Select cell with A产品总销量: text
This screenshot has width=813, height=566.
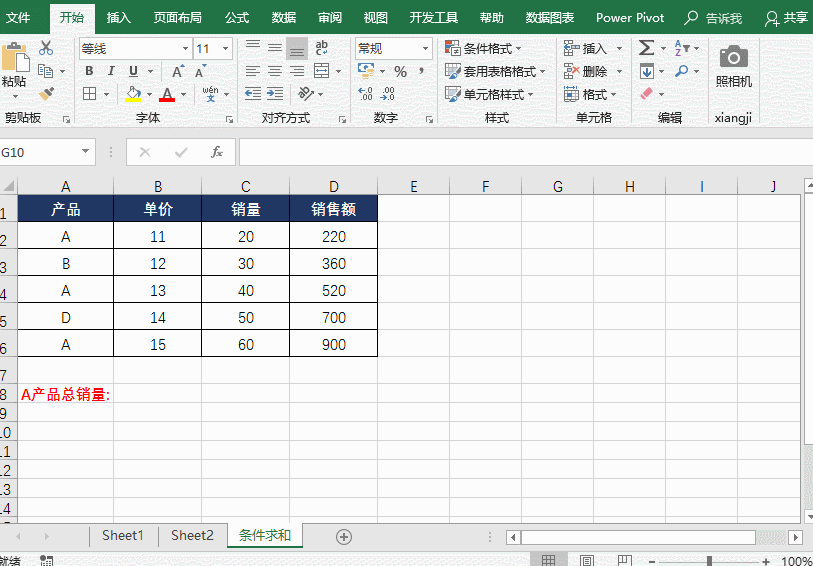[x=66, y=395]
